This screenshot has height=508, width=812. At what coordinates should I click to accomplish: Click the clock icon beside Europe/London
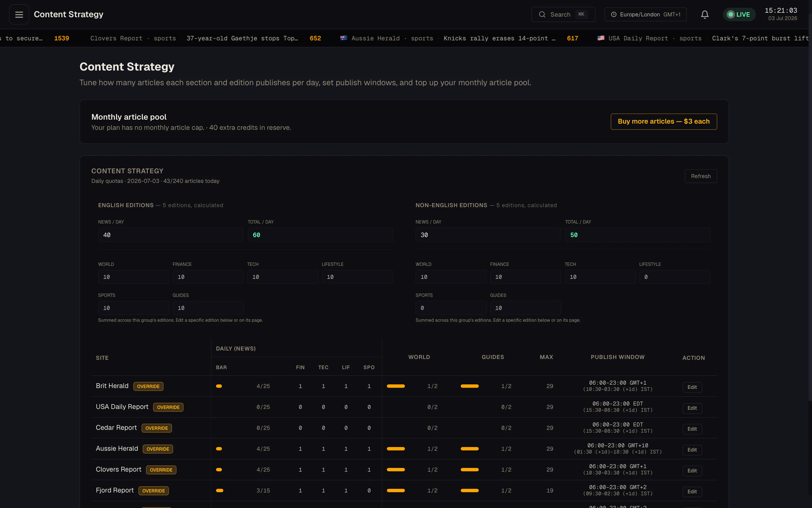click(614, 14)
